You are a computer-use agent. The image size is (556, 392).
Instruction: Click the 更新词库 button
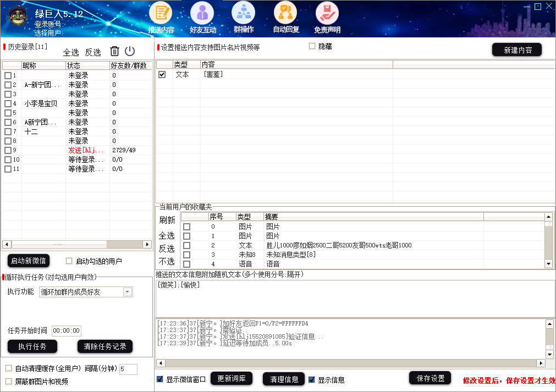(231, 379)
